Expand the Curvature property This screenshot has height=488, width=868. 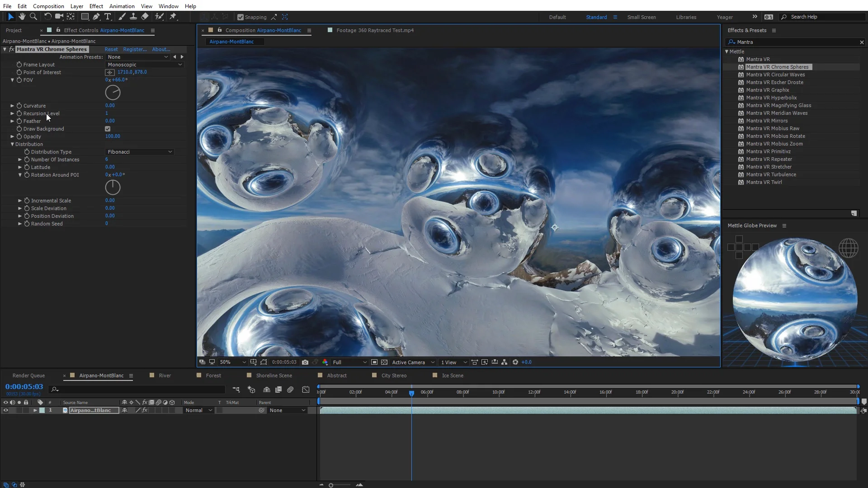coord(12,106)
